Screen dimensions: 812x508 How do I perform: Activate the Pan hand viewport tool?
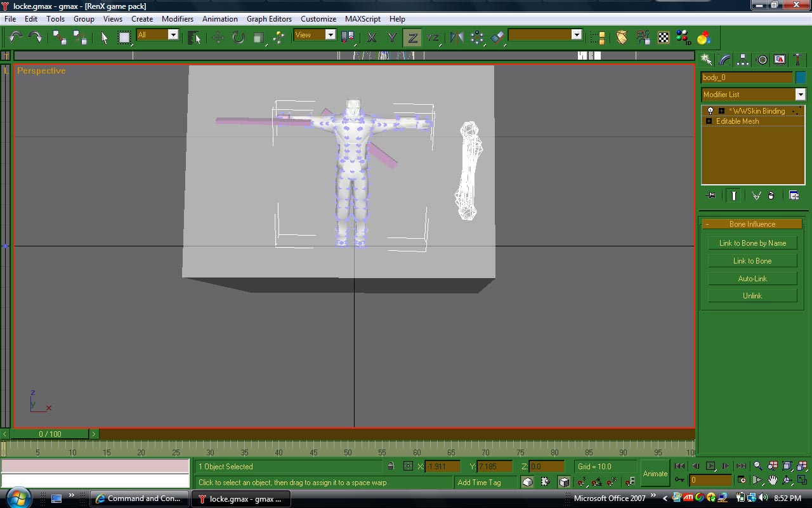pyautogui.click(x=773, y=481)
